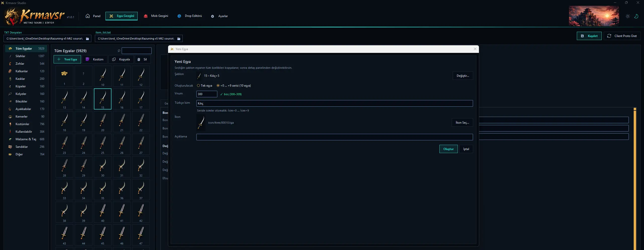Viewport: 644px width, 250px height.
Task: Open the Drop Editörü tab
Action: click(x=190, y=16)
